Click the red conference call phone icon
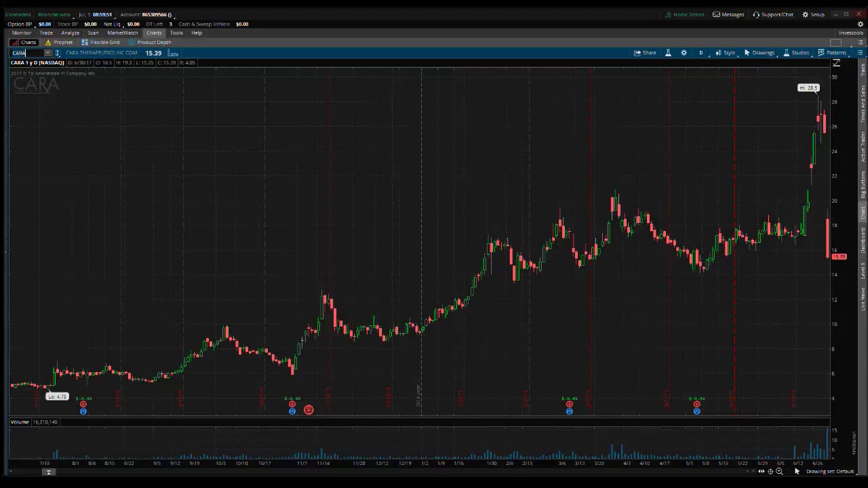This screenshot has height=488, width=868. tap(309, 410)
